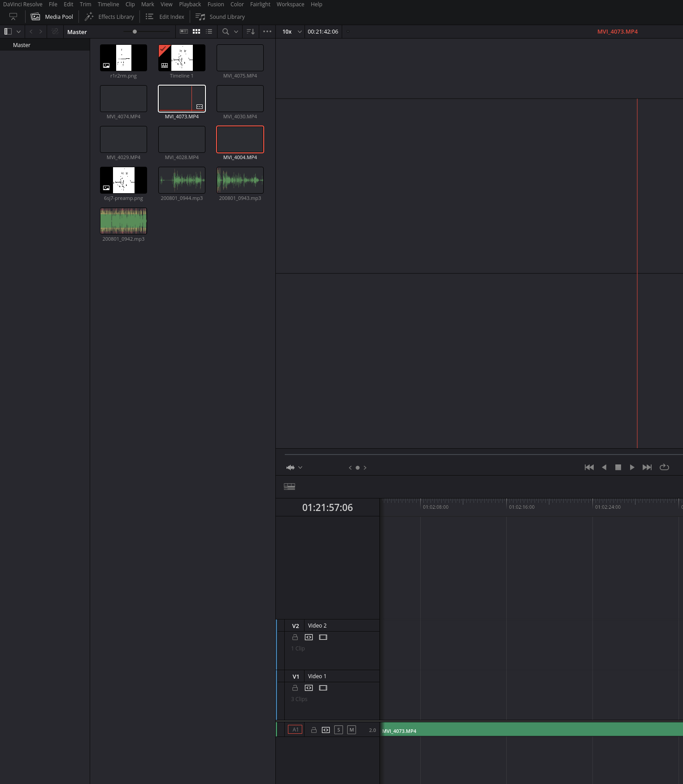Viewport: 683px width, 784px height.
Task: Open the File menu
Action: [53, 4]
